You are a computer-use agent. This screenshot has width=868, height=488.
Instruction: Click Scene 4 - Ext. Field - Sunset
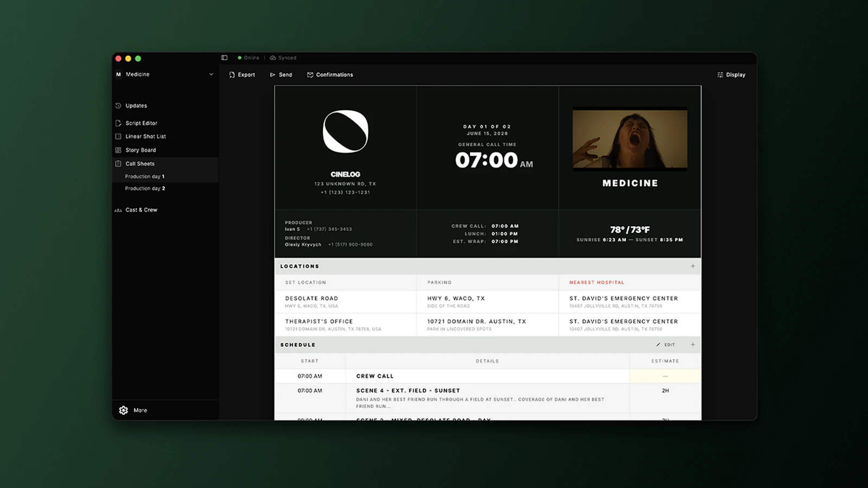pyautogui.click(x=408, y=390)
